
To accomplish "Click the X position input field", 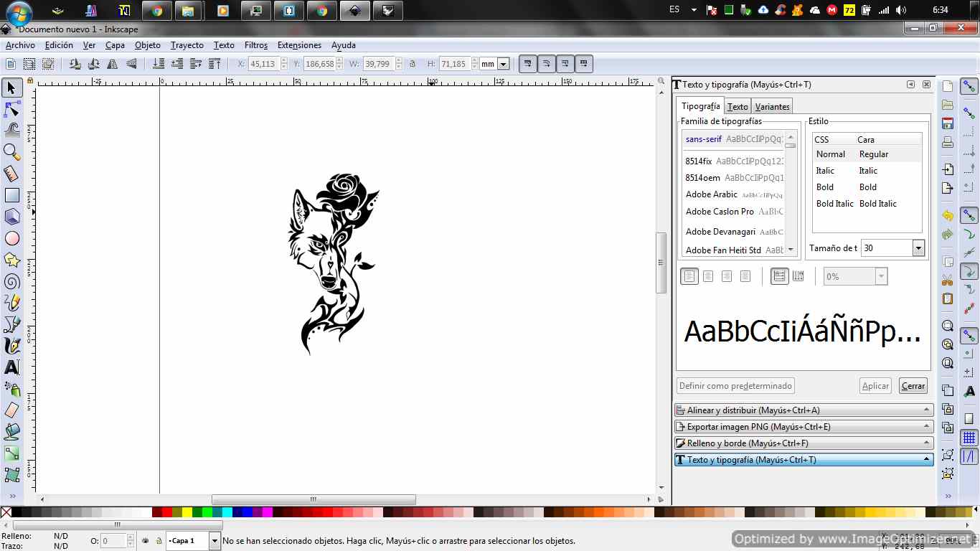I will click(x=263, y=64).
